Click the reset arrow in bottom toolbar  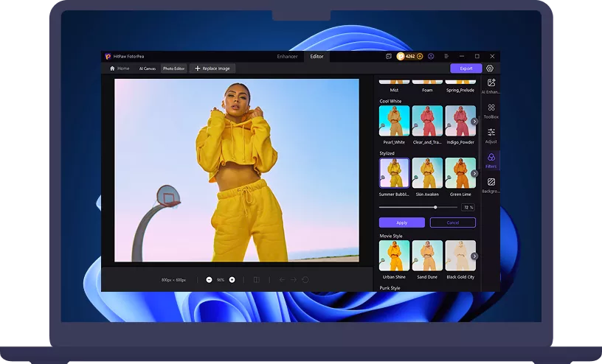[305, 280]
